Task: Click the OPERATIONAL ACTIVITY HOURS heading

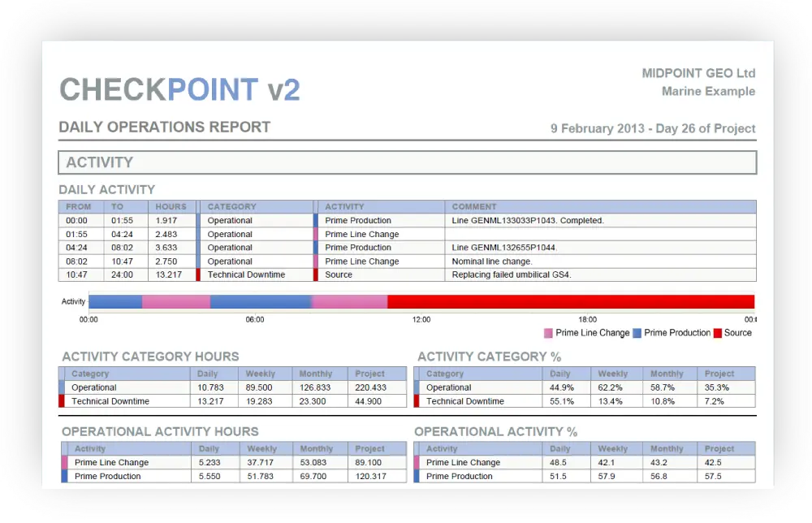Action: tap(160, 432)
